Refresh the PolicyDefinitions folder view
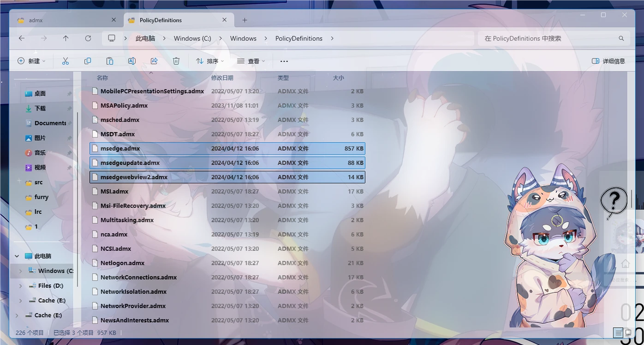644x345 pixels. (88, 38)
